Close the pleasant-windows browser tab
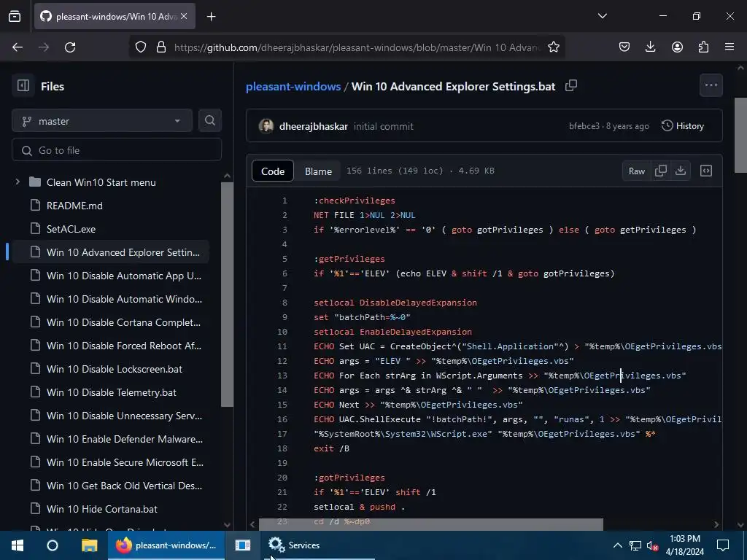The image size is (747, 560). (184, 16)
